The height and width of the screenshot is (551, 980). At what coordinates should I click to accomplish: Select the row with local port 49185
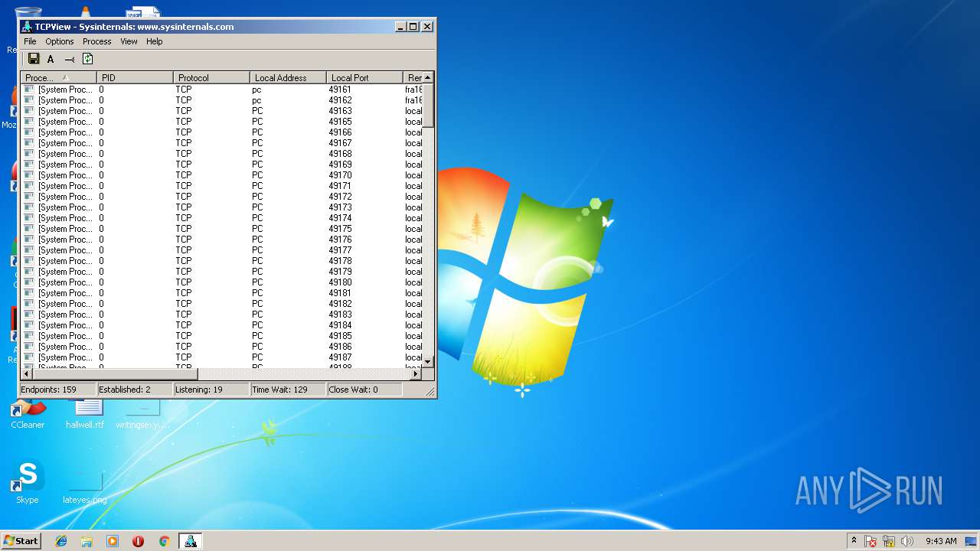coord(221,336)
